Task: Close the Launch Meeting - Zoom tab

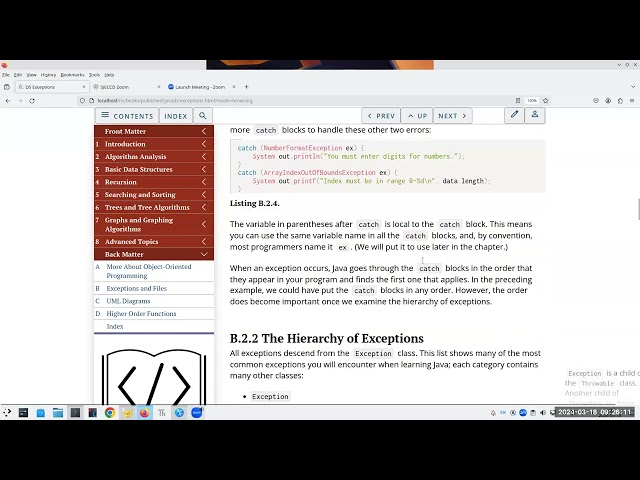Action: click(x=234, y=87)
